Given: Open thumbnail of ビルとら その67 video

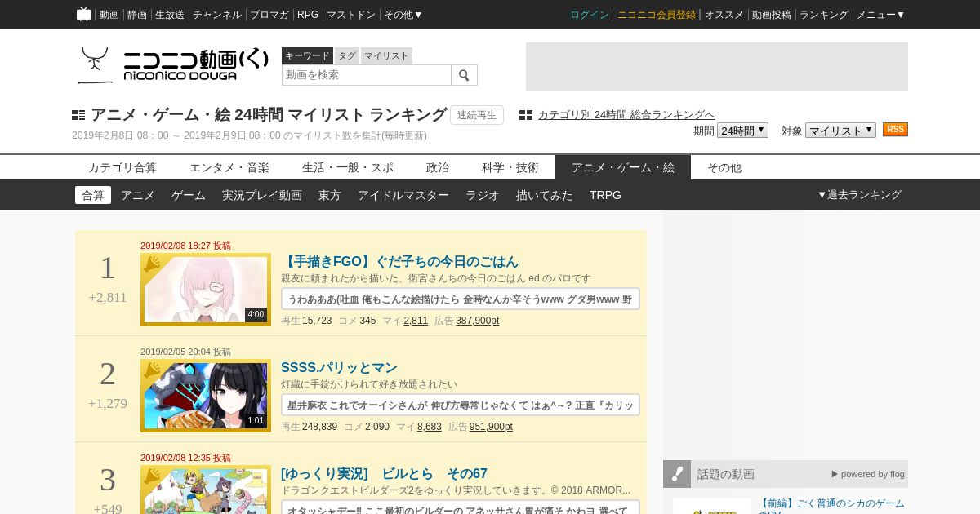Looking at the screenshot, I should 206,490.
